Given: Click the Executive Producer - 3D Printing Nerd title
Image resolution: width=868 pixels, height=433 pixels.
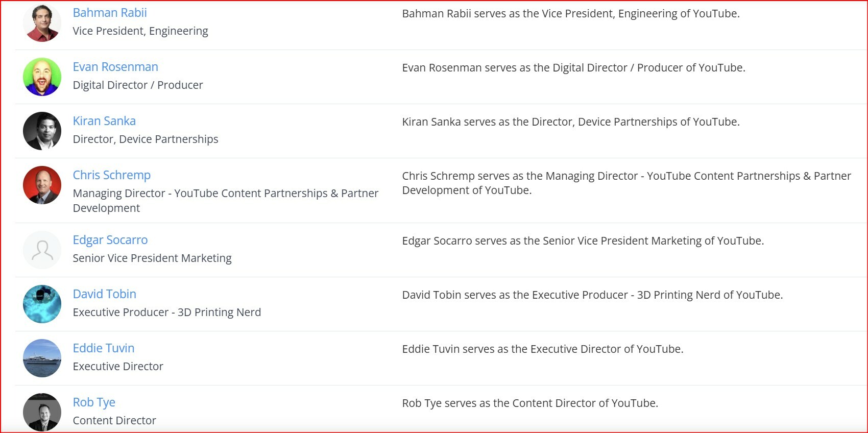Looking at the screenshot, I should click(167, 312).
